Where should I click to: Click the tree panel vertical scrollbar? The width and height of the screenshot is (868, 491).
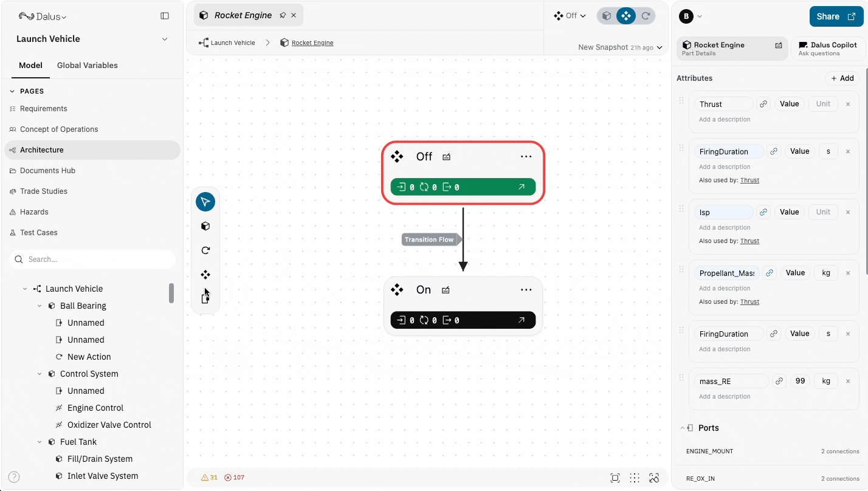click(171, 293)
